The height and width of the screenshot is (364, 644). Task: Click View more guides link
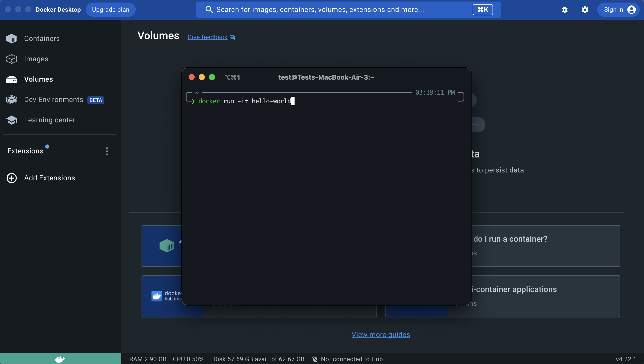pyautogui.click(x=381, y=335)
